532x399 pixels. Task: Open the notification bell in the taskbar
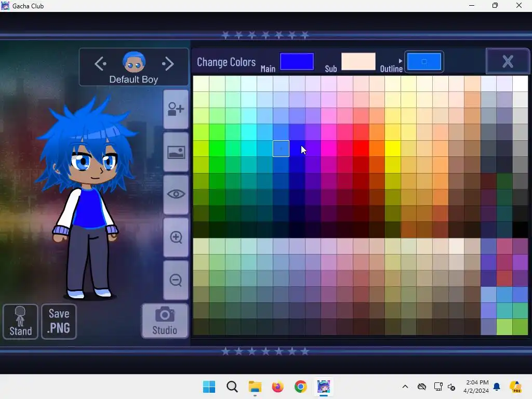click(497, 387)
